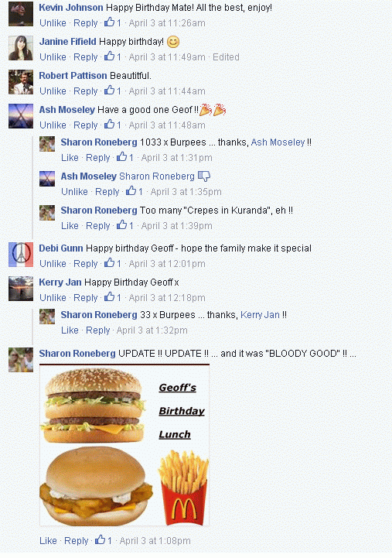Viewport: 392px width, 558px height.
Task: Open the Geoff's Birthday Lunch burger image
Action: (124, 445)
